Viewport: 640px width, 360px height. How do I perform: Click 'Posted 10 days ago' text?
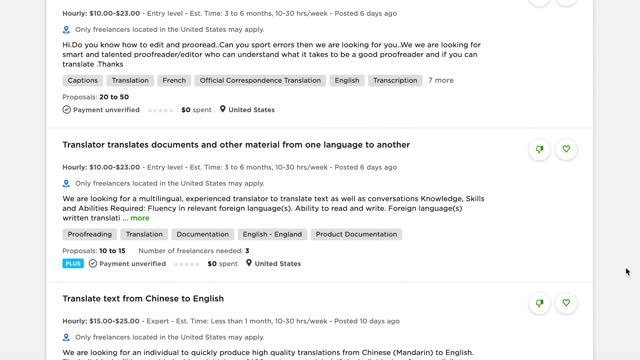[x=367, y=321]
